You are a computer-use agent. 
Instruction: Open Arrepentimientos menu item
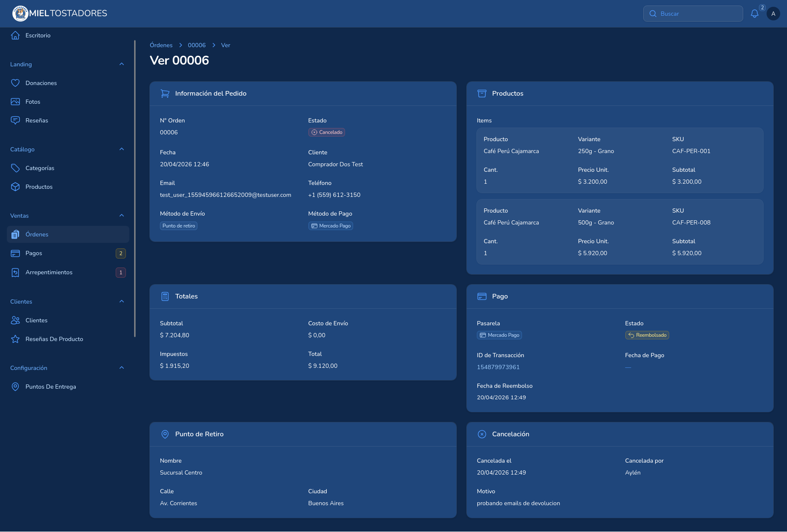(x=68, y=272)
